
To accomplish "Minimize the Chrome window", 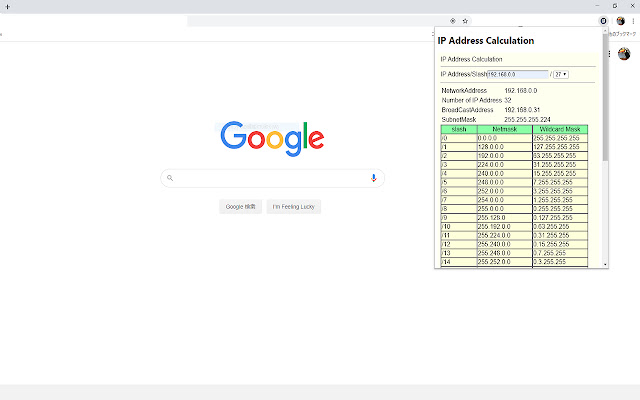I will point(598,6).
